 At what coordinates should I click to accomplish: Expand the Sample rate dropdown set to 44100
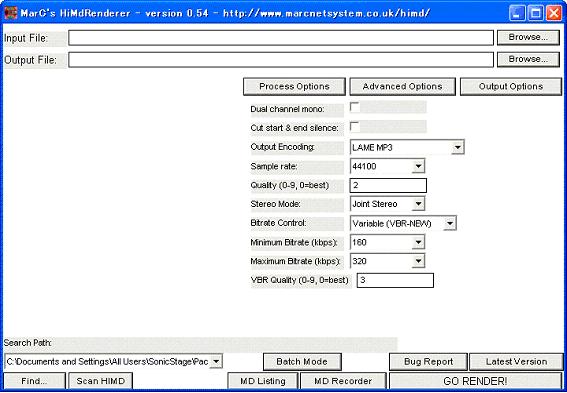click(x=387, y=166)
